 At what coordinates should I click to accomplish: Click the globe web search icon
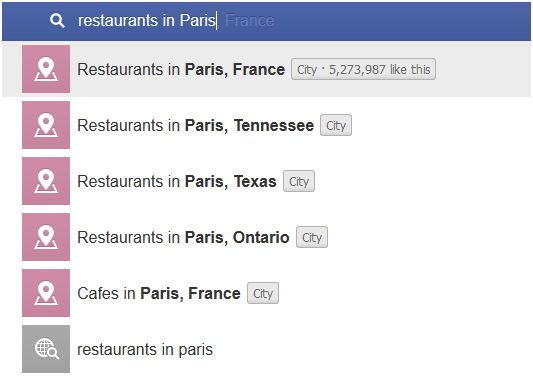tap(46, 349)
